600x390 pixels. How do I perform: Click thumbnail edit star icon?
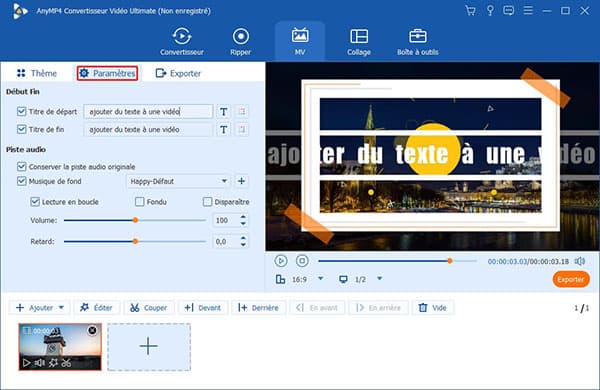point(53,362)
